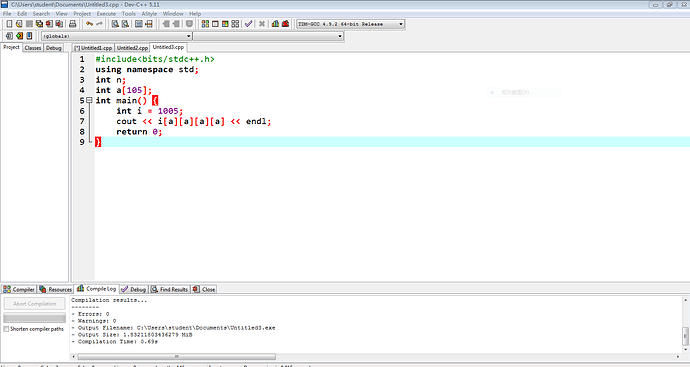
Task: Open the Resources bottom panel tab
Action: pos(55,289)
